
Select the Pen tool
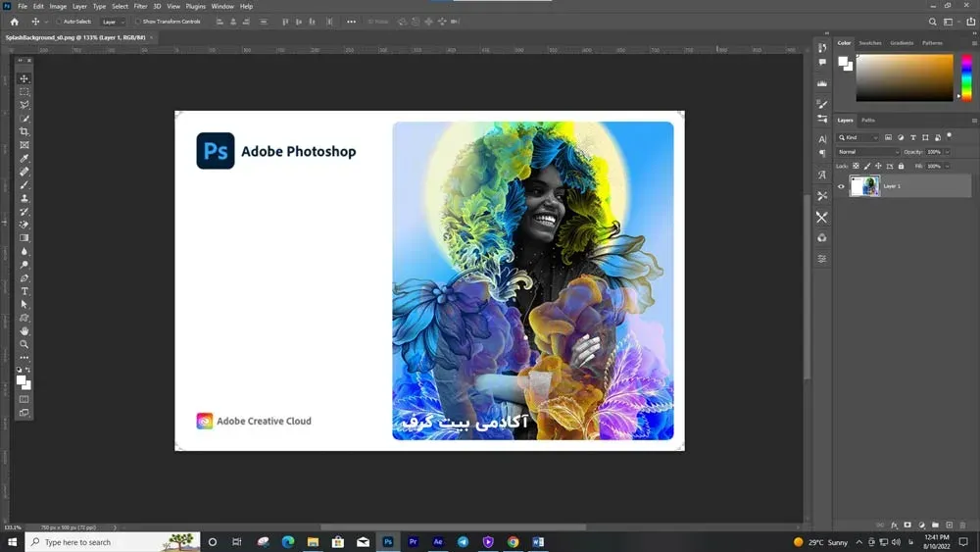point(24,278)
